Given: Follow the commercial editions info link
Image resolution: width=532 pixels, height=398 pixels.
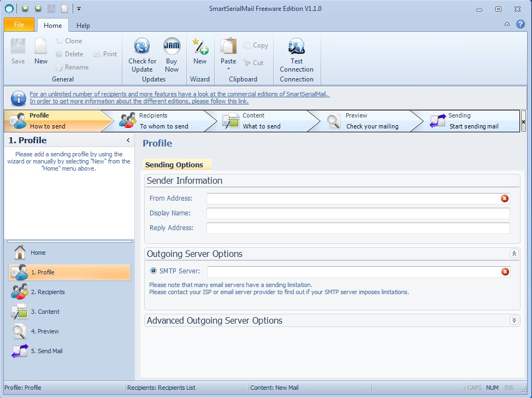Looking at the screenshot, I should click(179, 94).
